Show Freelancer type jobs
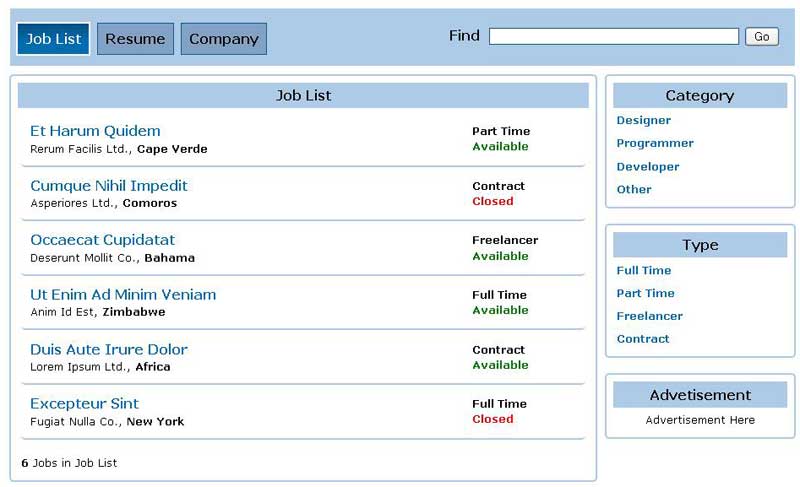 click(650, 316)
